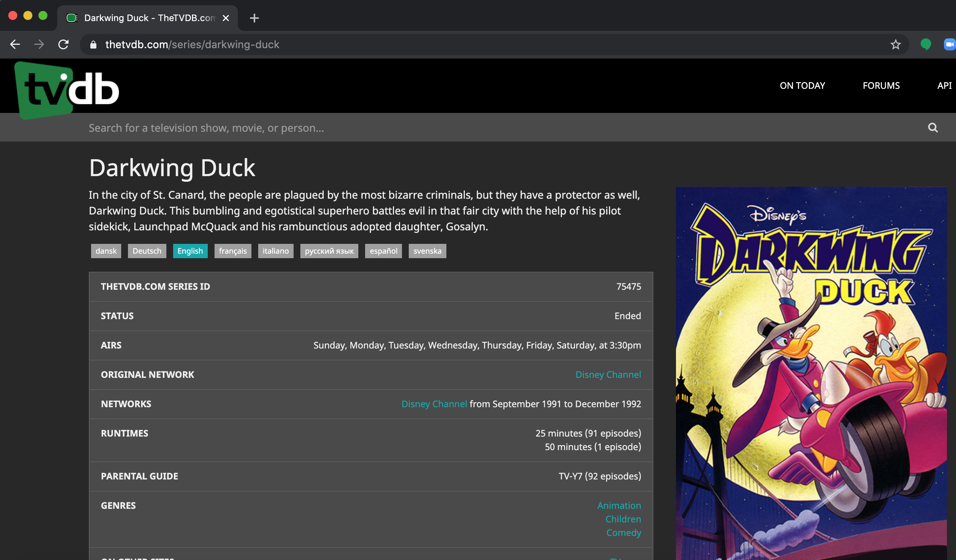Choose the dansk language tag
This screenshot has height=560, width=956.
tap(106, 251)
